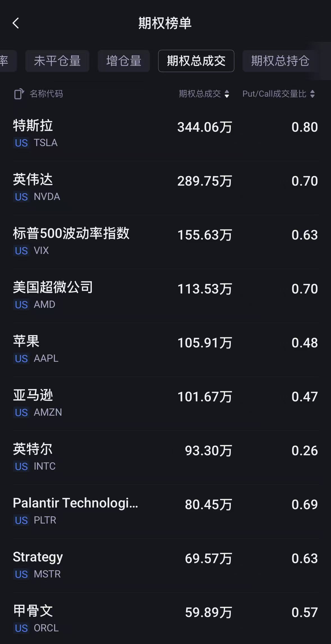Open the 甲骨文 ORCL row

point(166,619)
